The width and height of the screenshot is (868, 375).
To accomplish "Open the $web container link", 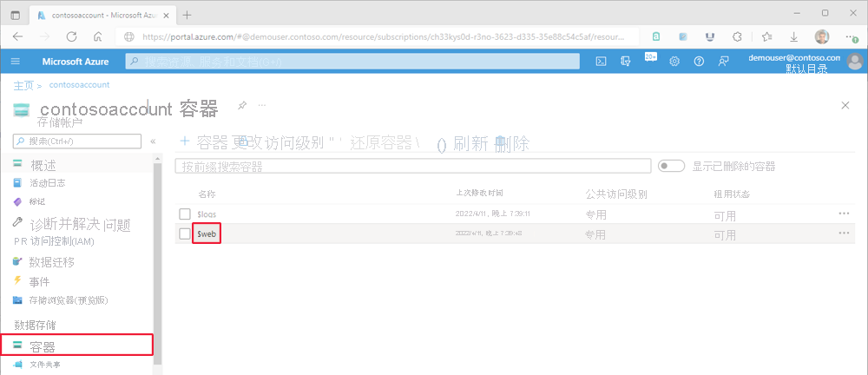I will click(x=207, y=234).
